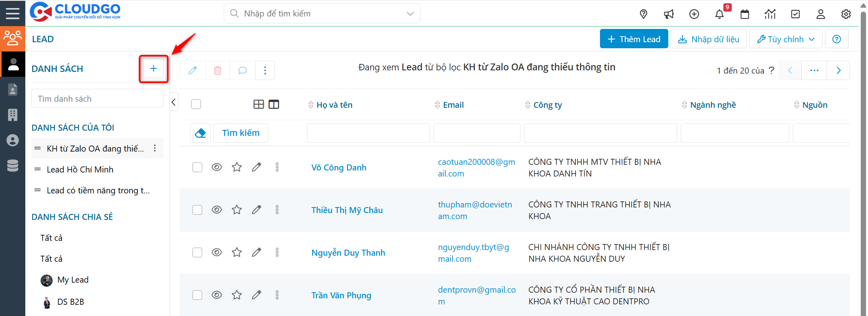Click the Thêm Lead button
Viewport: 868px width, 316px height.
click(634, 39)
